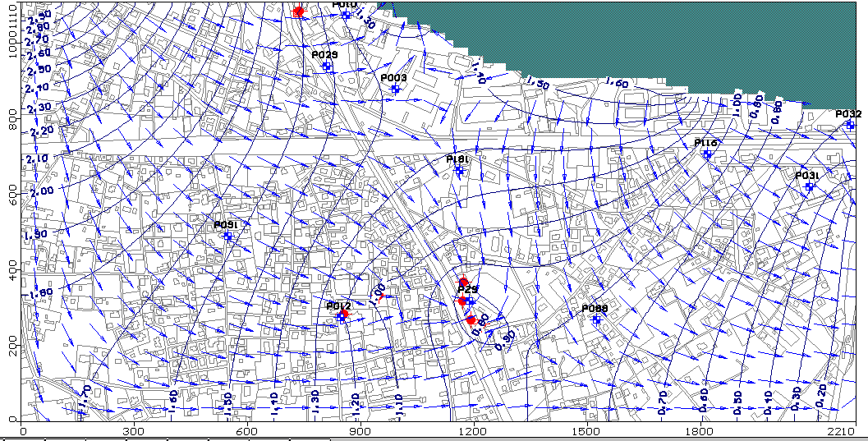Click the 1200 tick on the horizontal axis
The width and height of the screenshot is (868, 441).
click(x=473, y=430)
